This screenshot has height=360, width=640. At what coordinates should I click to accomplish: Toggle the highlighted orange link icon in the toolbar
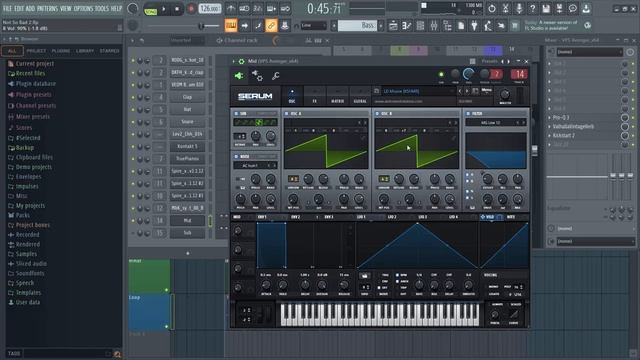click(271, 26)
